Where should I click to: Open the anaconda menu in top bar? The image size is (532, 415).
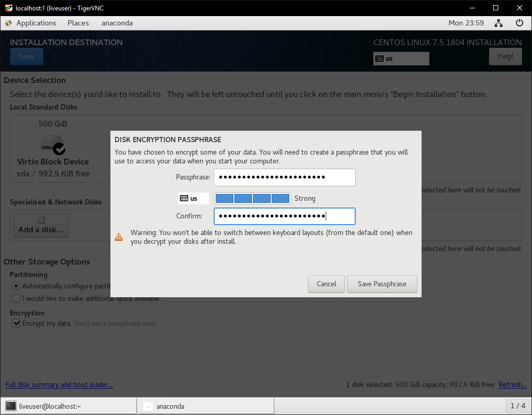click(117, 23)
